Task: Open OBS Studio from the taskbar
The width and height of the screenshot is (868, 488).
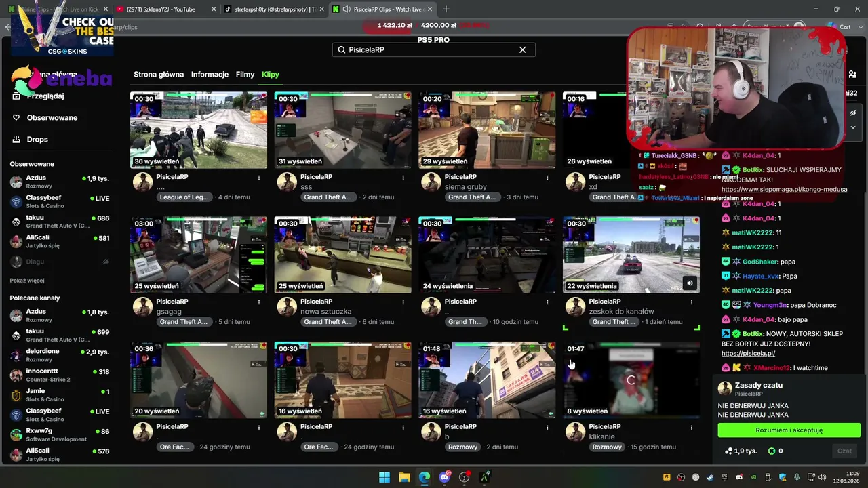Action: (x=465, y=477)
